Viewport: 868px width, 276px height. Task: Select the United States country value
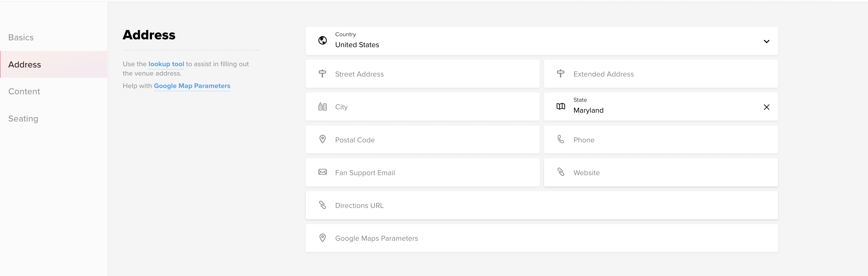[x=357, y=45]
